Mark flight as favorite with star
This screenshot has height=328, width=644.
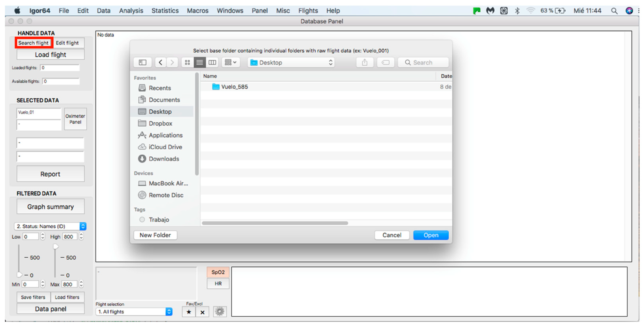coord(189,312)
